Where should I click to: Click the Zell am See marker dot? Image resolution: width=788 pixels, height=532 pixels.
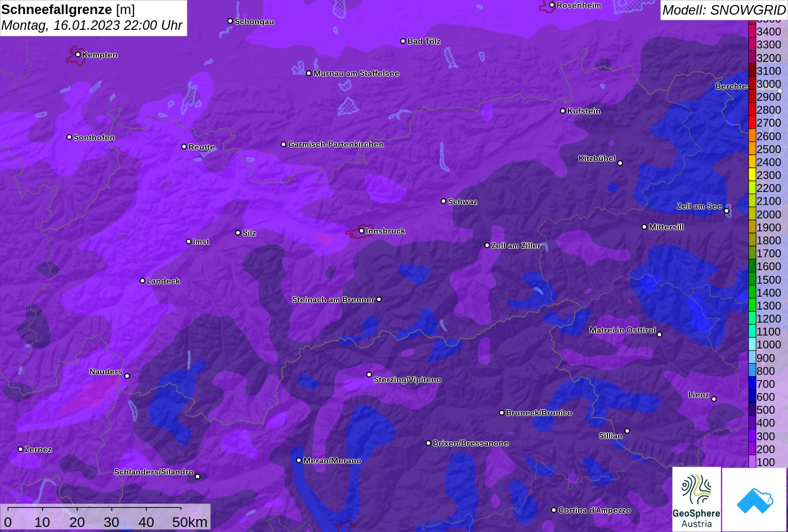click(727, 211)
